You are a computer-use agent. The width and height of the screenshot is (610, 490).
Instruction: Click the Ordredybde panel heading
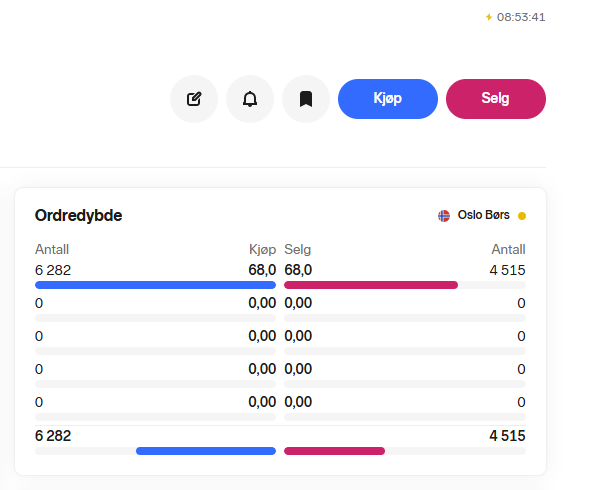[x=78, y=215]
